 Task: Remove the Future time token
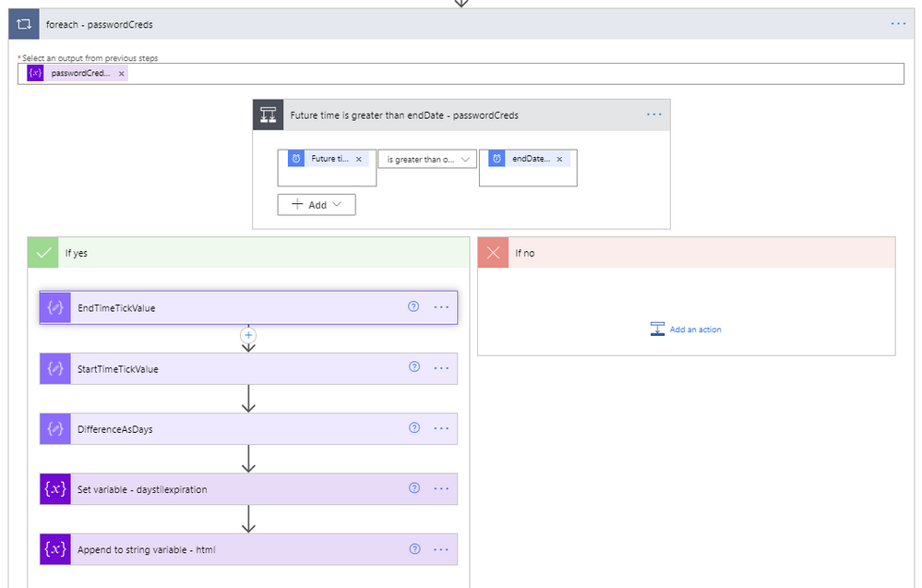click(x=359, y=159)
